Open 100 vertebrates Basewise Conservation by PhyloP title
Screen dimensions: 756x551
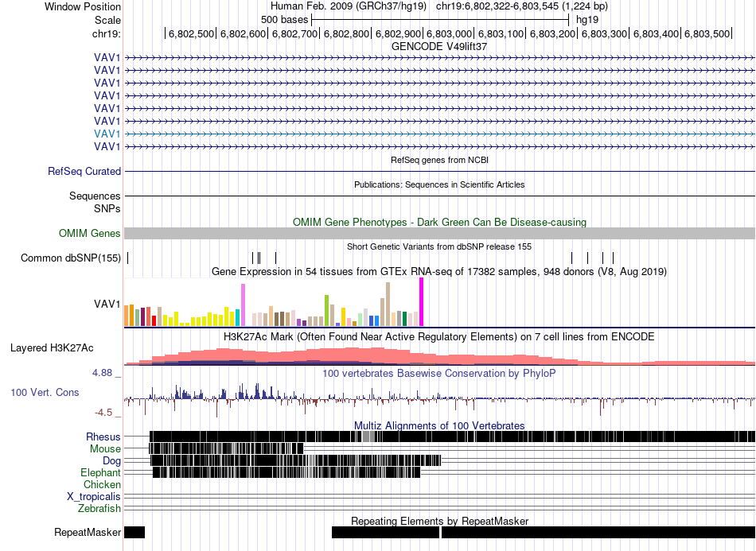tap(439, 373)
